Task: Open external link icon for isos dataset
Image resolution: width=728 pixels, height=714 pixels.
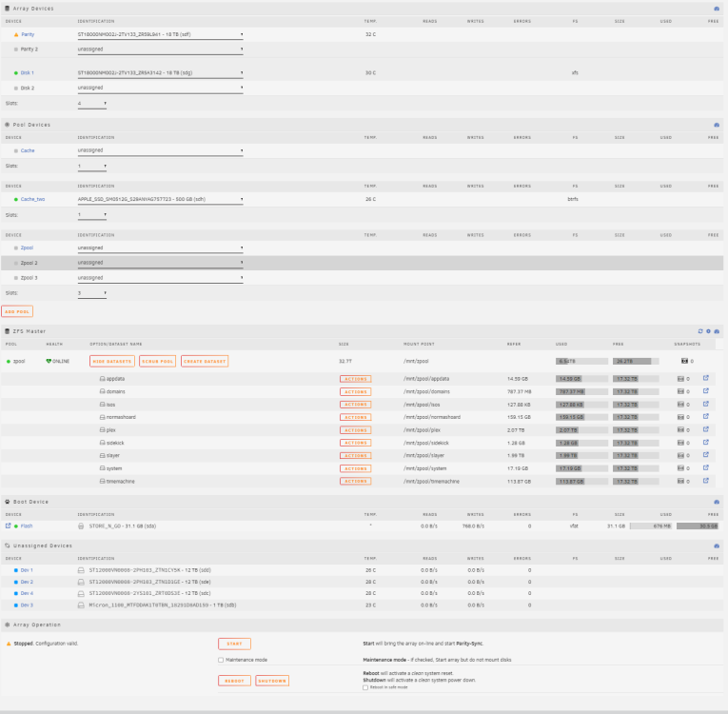Action: (706, 405)
